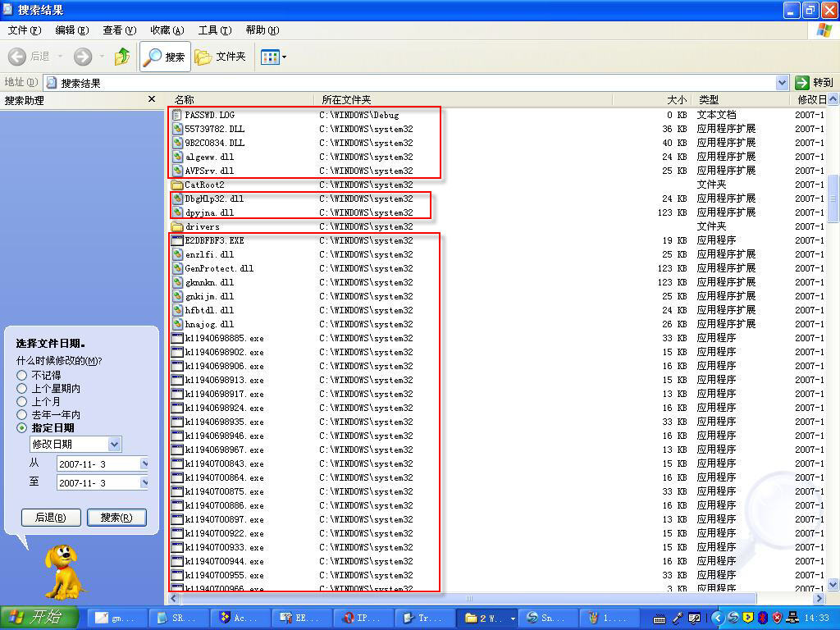
Task: Close the Search Companion pane
Action: pos(152,99)
